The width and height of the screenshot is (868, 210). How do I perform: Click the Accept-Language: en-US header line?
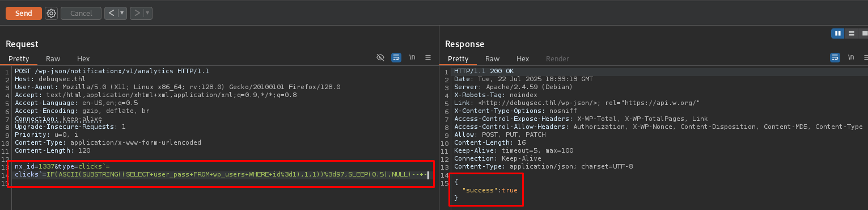tap(77, 103)
